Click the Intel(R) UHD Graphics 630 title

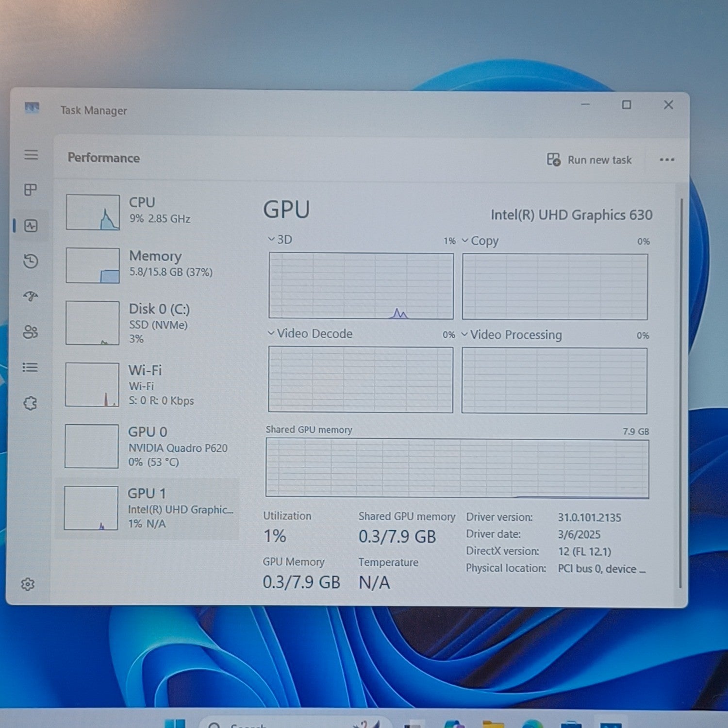[x=571, y=215]
